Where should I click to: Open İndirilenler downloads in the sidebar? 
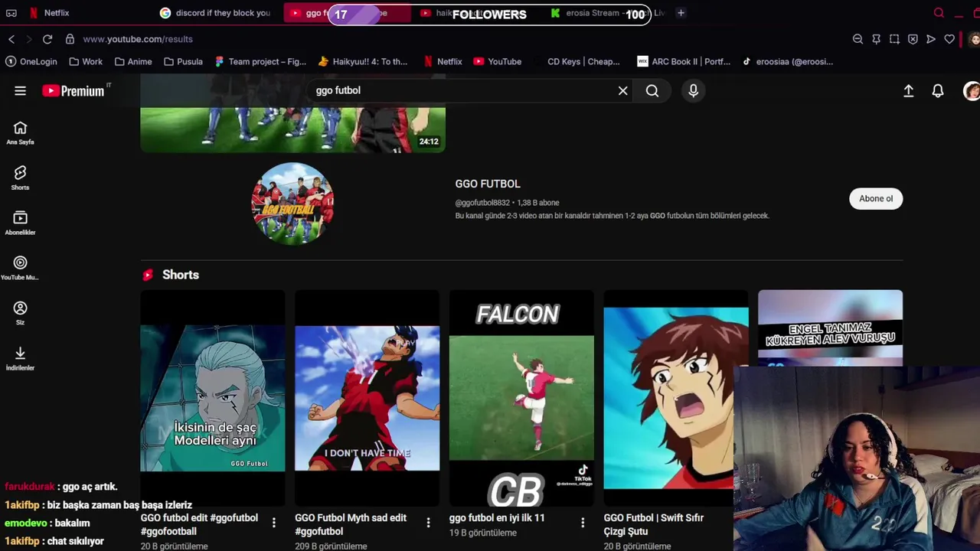[20, 358]
